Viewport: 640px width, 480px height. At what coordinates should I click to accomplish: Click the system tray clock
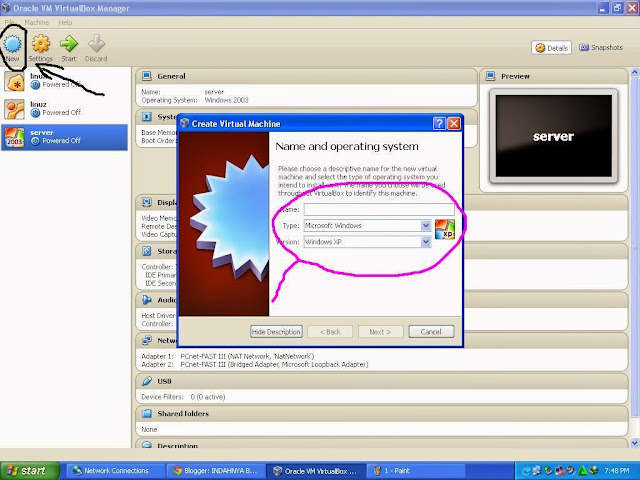617,471
